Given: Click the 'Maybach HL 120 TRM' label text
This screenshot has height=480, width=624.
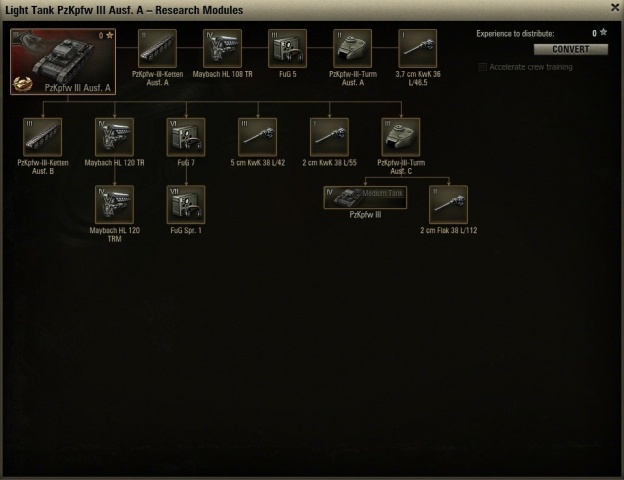Looking at the screenshot, I should [x=115, y=234].
